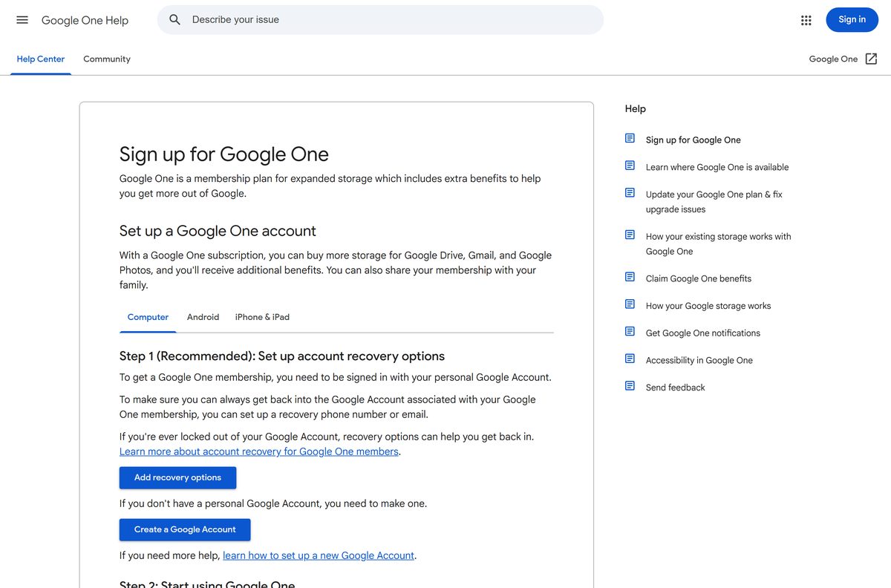Screen dimensions: 891x588
Task: Click article icon beside Send feedback
Action: point(630,386)
